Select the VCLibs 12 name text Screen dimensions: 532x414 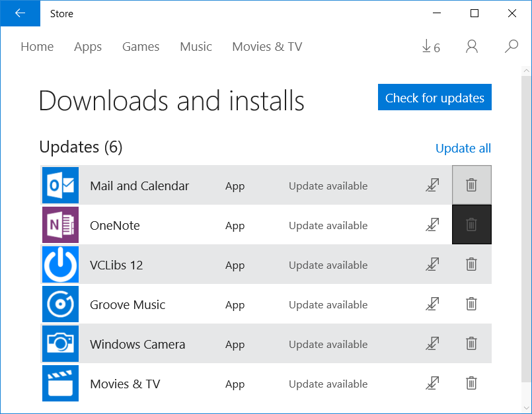[116, 265]
